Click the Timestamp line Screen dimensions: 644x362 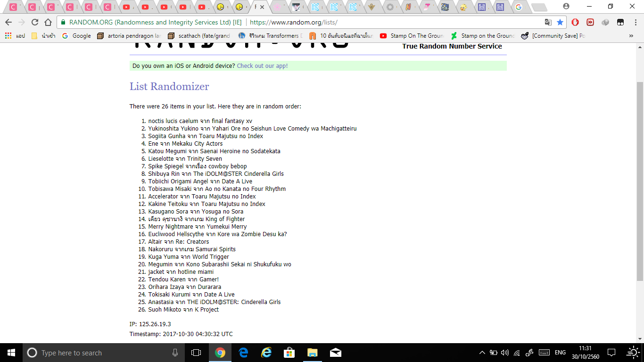click(x=181, y=334)
